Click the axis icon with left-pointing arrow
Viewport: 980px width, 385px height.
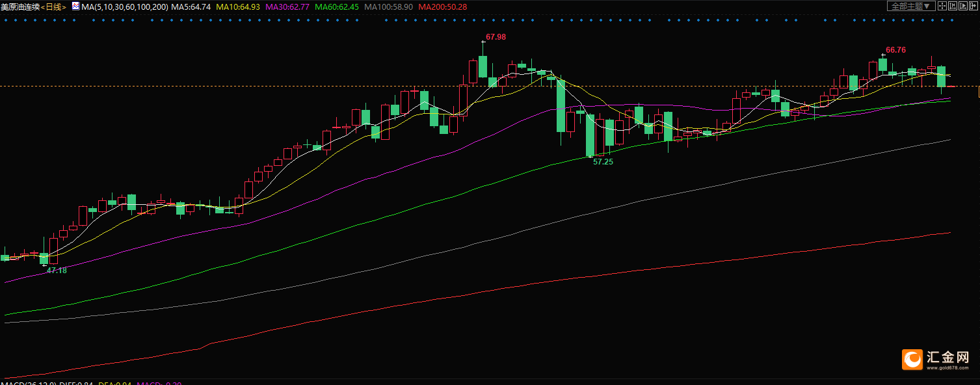[x=953, y=6]
